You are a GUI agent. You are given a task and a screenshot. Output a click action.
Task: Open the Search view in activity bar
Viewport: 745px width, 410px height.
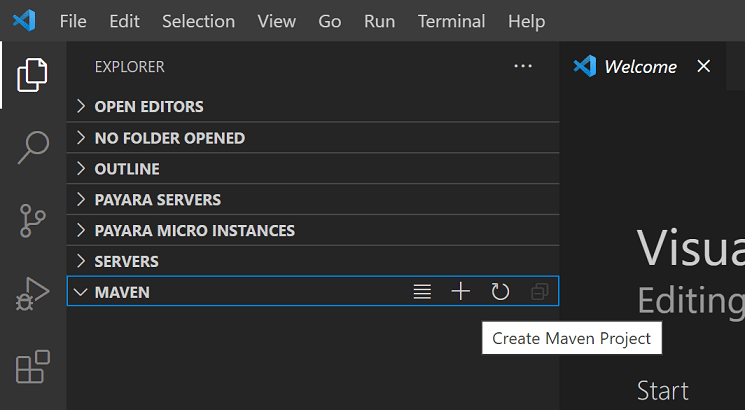tap(32, 148)
